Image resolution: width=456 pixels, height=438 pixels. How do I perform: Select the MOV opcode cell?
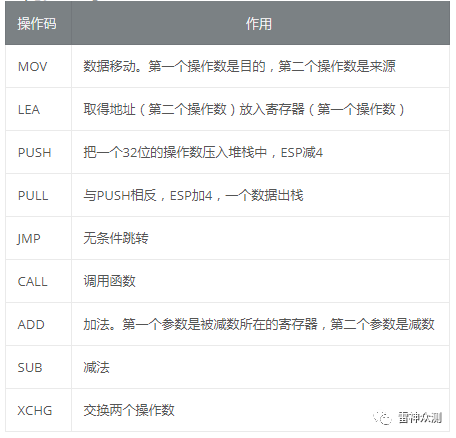pos(38,66)
